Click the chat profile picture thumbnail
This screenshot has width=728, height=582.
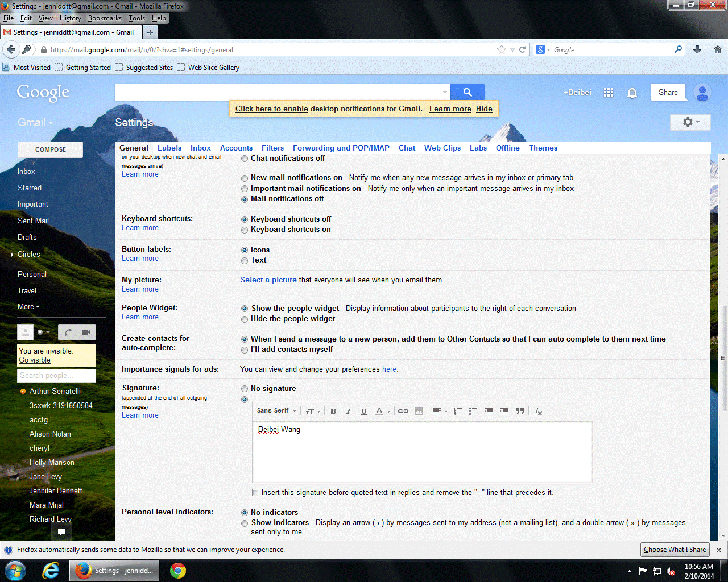pos(25,332)
